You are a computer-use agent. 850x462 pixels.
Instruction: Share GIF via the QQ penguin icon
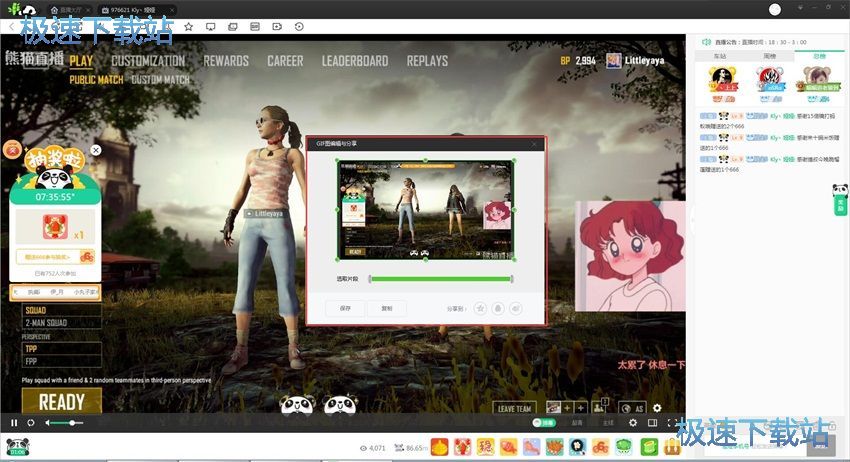click(498, 309)
